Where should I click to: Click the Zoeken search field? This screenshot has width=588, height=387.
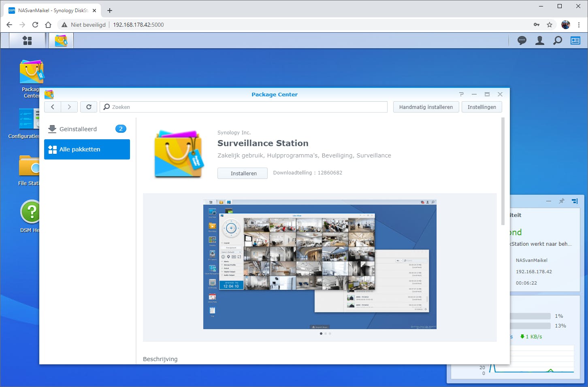coord(244,107)
